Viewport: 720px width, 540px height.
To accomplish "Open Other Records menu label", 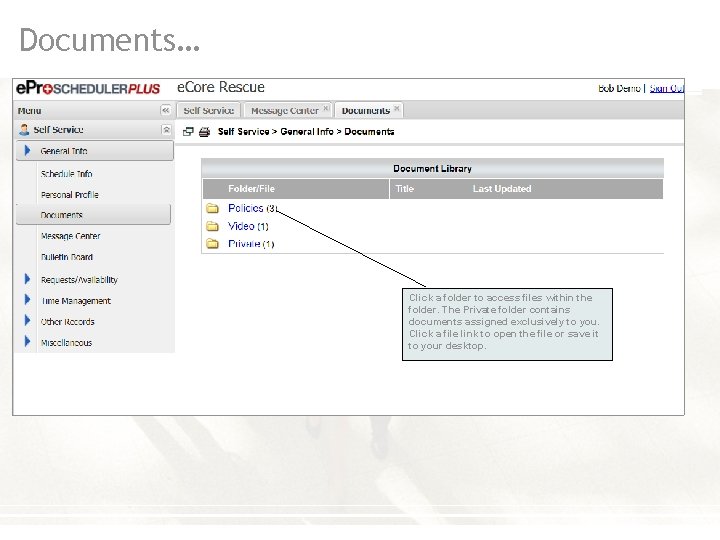I will [x=68, y=322].
